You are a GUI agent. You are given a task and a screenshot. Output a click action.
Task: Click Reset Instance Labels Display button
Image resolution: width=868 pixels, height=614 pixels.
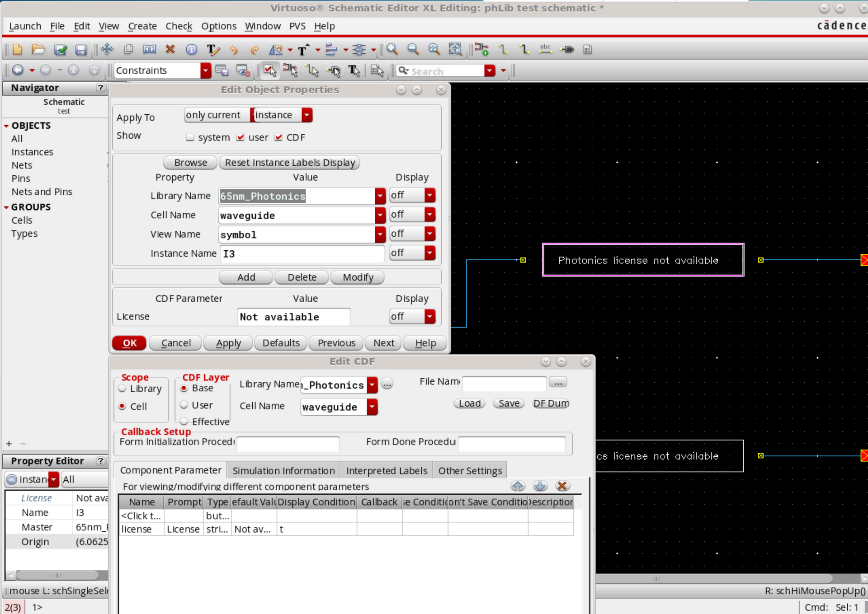[x=290, y=162]
